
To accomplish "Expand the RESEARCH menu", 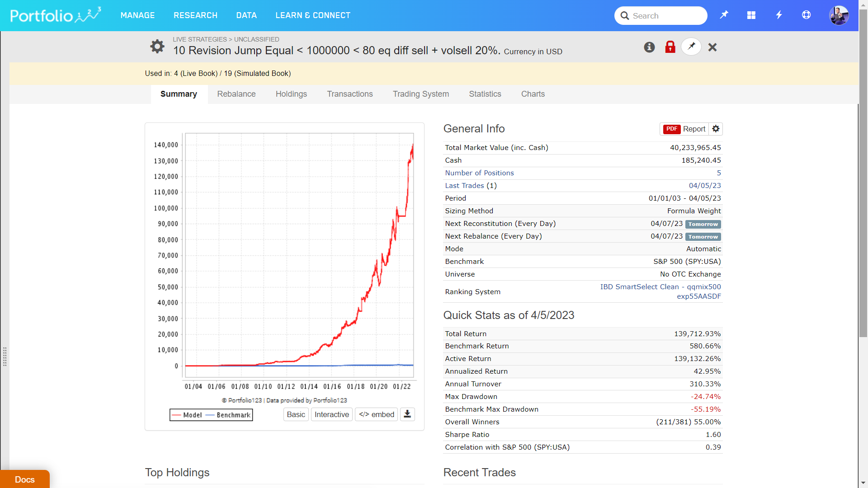I will click(x=195, y=15).
